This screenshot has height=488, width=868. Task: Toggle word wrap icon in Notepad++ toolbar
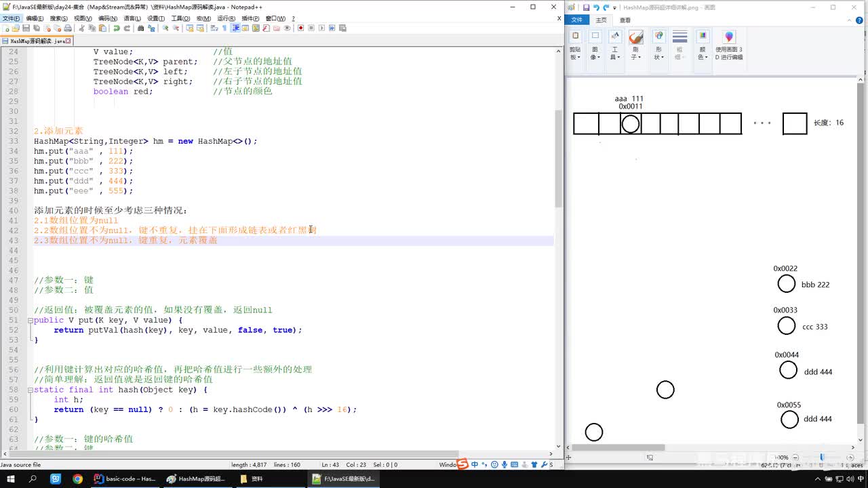point(214,28)
